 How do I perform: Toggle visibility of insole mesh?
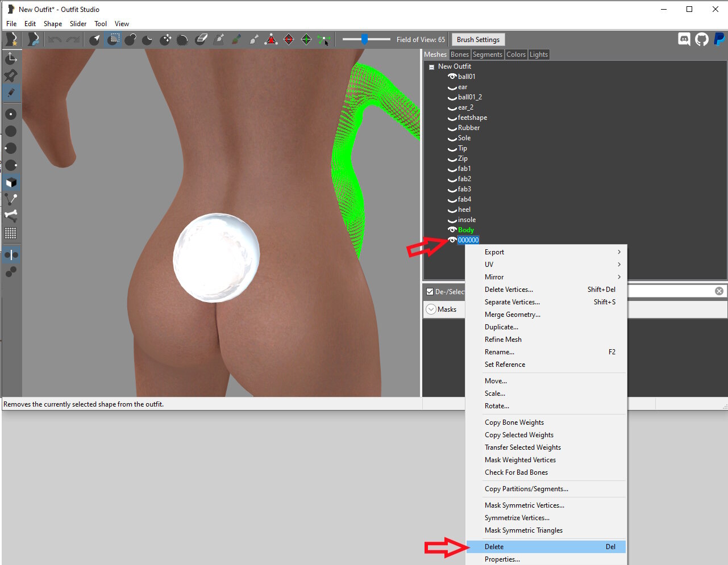(452, 220)
